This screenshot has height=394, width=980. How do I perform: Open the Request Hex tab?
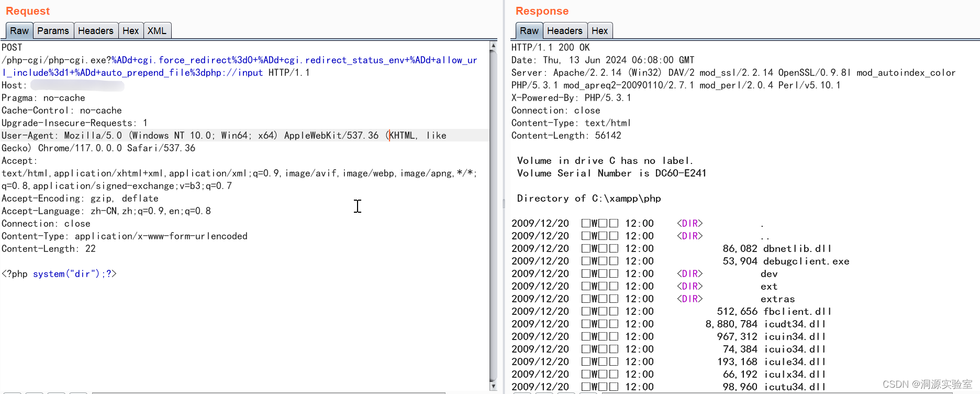click(131, 31)
